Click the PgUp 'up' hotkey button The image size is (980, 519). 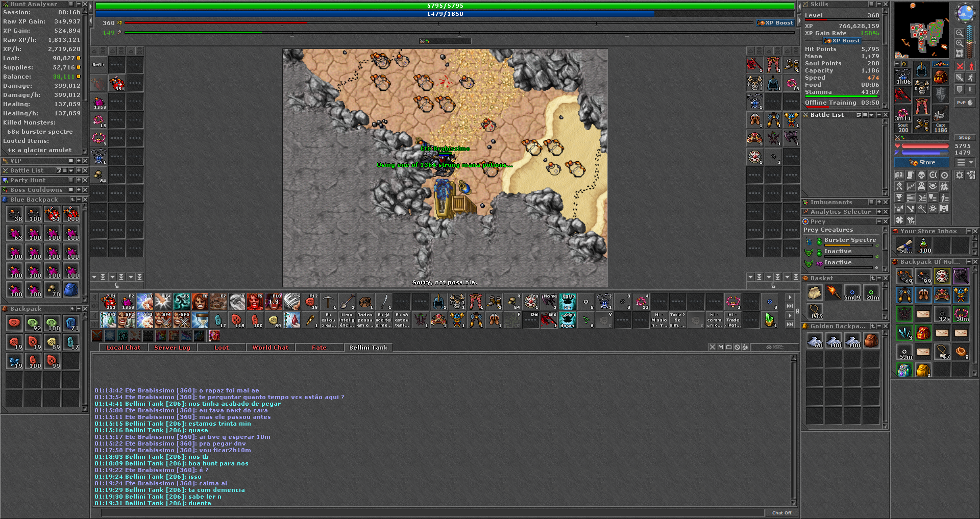click(x=568, y=302)
